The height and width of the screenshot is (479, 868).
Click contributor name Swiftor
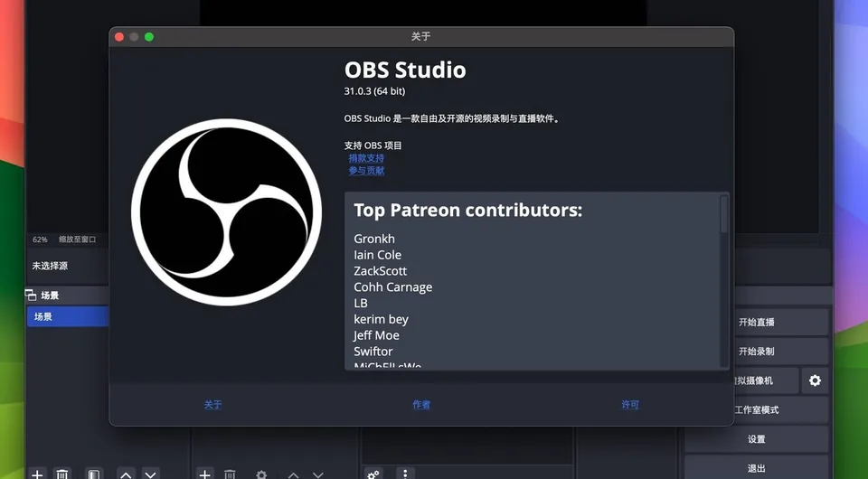click(x=373, y=352)
